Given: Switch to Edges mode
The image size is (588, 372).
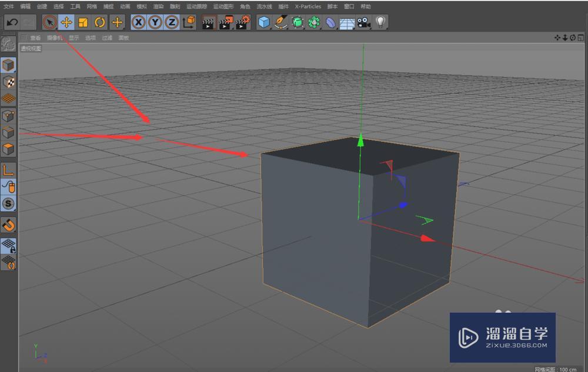Looking at the screenshot, I should coord(8,133).
